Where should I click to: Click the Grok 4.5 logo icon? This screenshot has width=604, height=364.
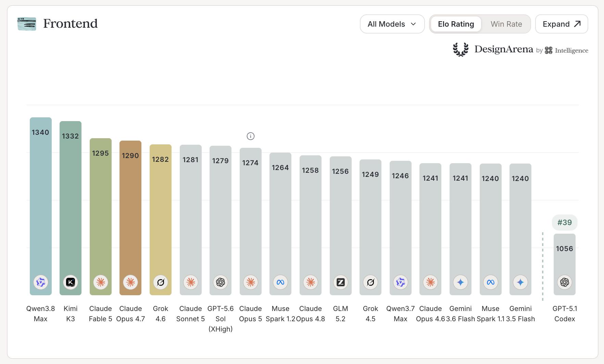click(x=370, y=282)
